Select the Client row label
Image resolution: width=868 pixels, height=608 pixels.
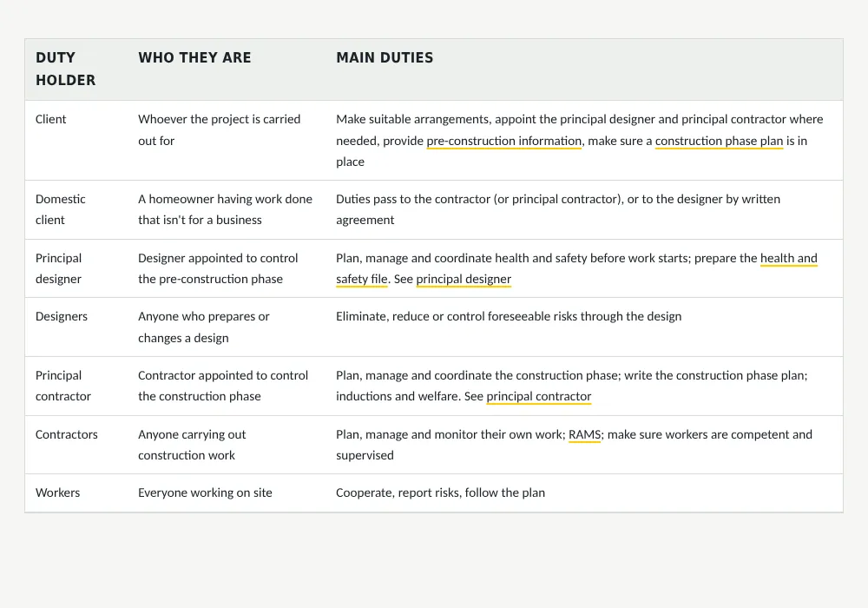click(x=50, y=119)
